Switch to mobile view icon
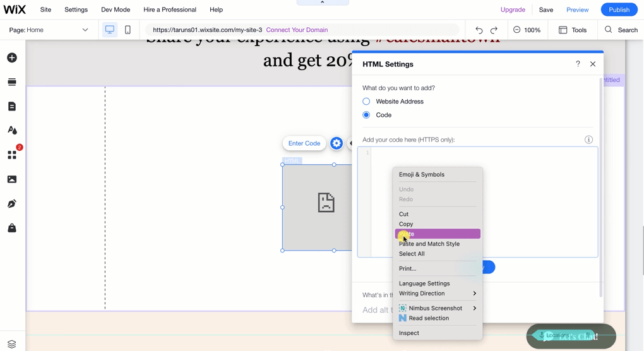The width and height of the screenshot is (644, 351). [128, 30]
